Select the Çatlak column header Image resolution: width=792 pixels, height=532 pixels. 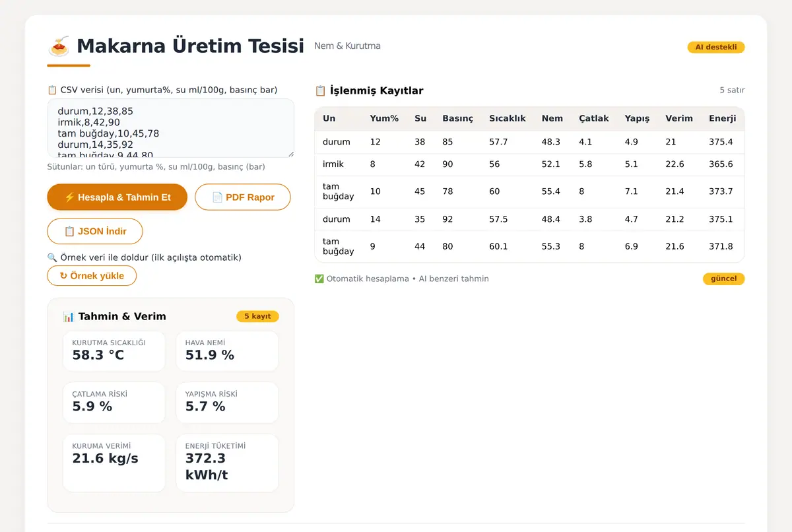[594, 118]
